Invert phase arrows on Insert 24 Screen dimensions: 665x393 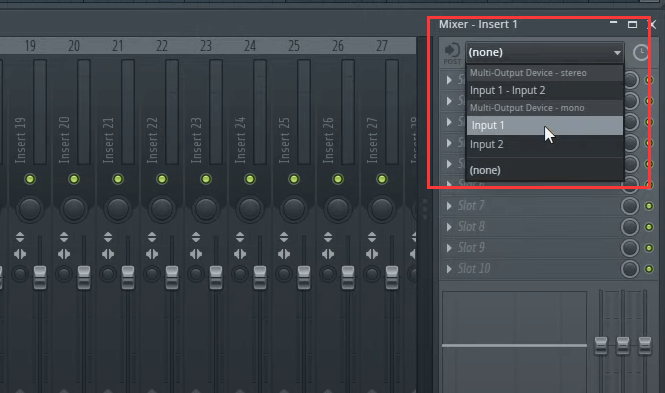point(240,237)
